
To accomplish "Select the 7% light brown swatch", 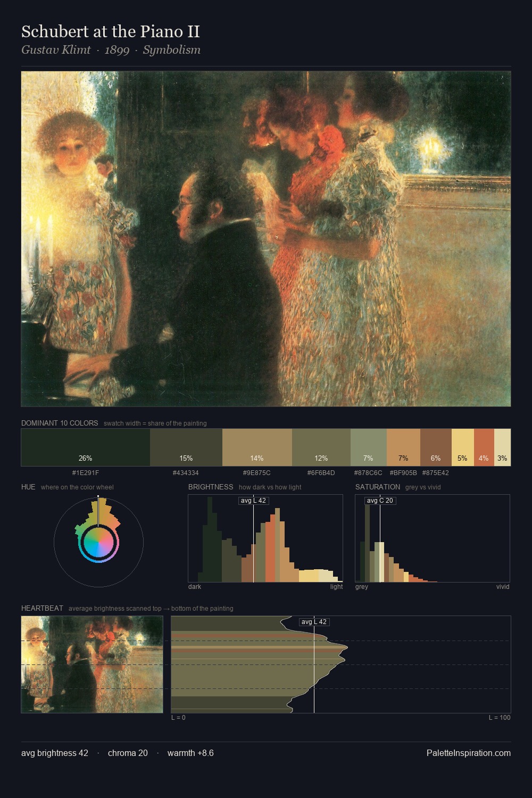I will pyautogui.click(x=403, y=447).
